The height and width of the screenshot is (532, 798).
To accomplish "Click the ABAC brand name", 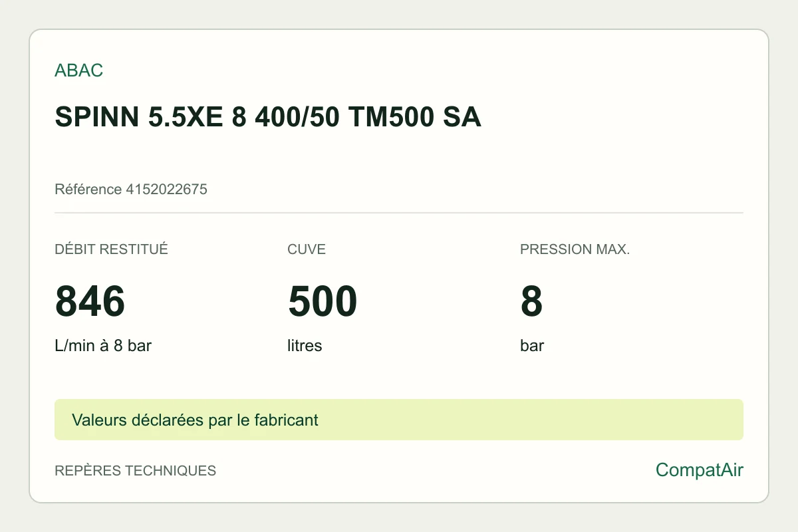I will [x=78, y=70].
